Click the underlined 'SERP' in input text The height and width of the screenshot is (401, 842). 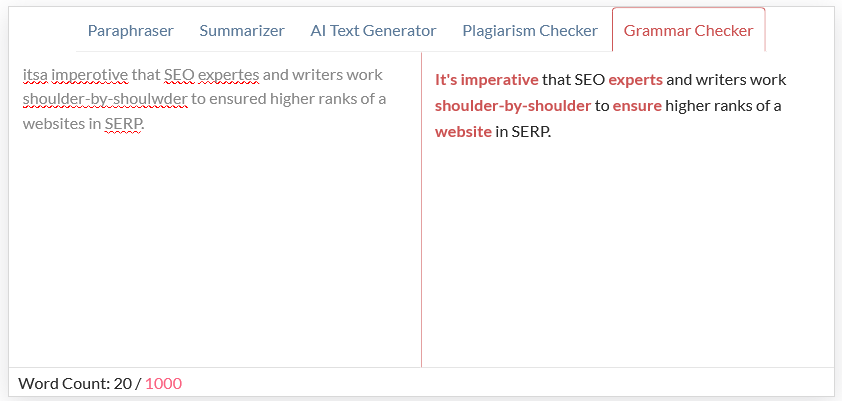point(123,124)
